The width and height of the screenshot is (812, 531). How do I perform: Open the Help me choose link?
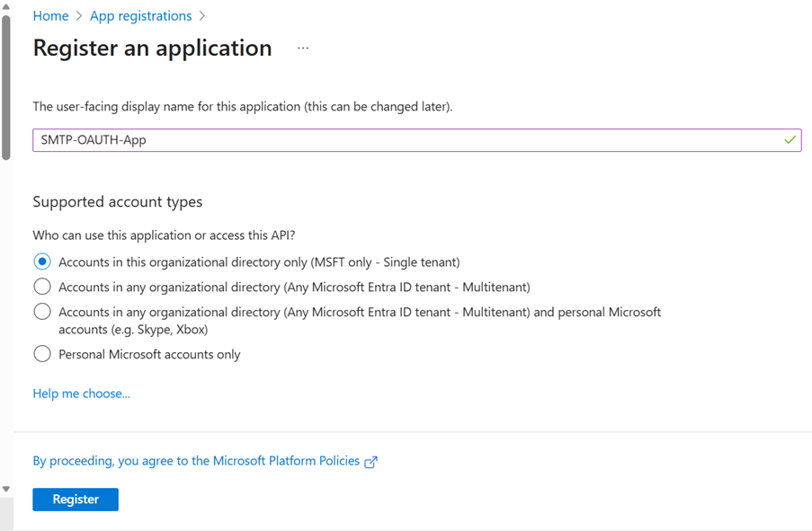tap(81, 394)
